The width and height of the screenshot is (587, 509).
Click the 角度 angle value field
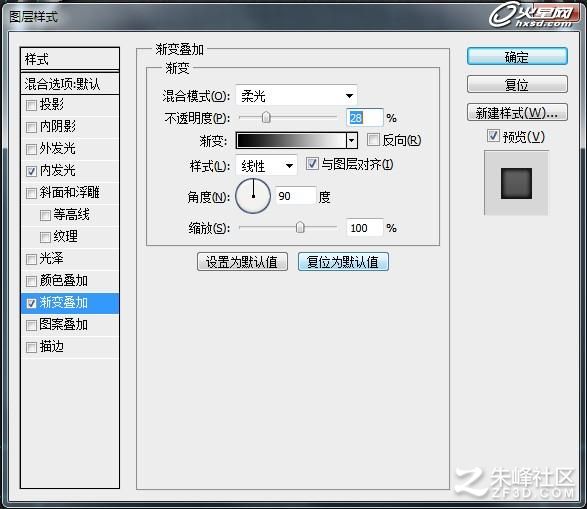pyautogui.click(x=296, y=196)
